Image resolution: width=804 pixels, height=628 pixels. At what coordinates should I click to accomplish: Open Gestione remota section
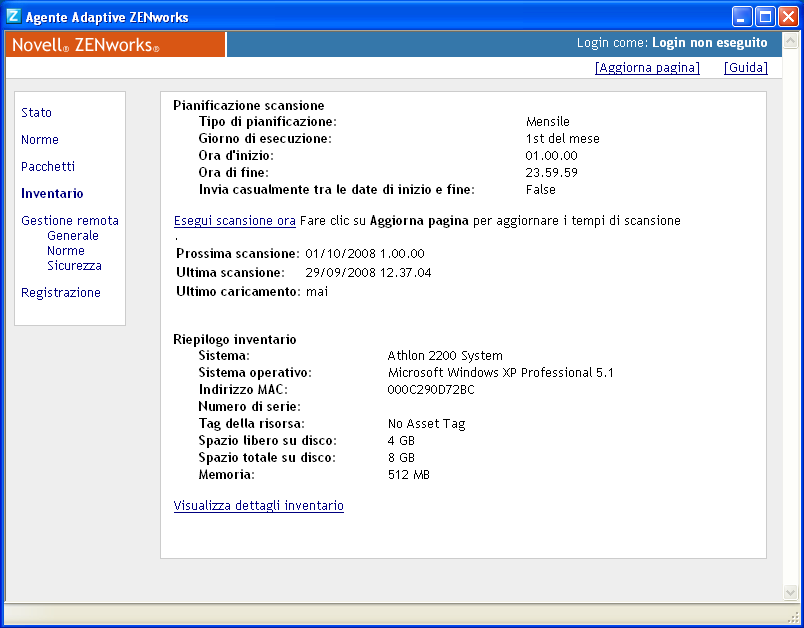(x=70, y=220)
